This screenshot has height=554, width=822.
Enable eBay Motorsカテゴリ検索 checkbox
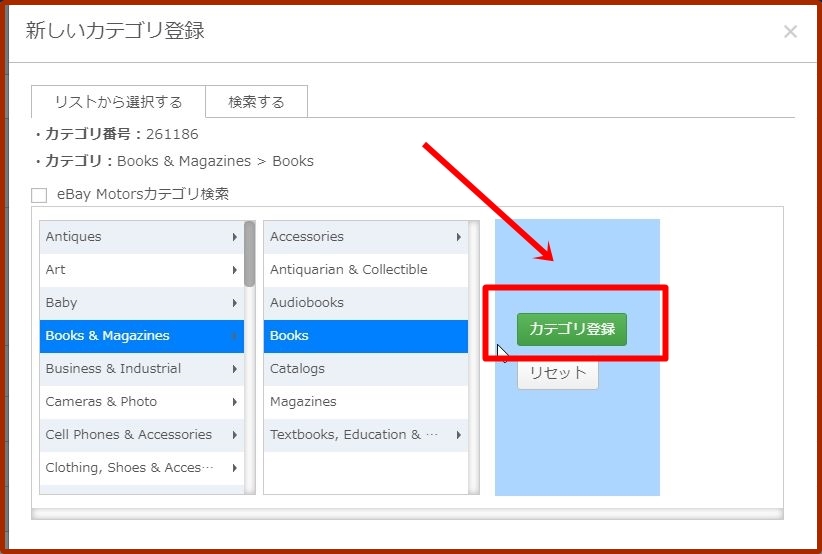[x=39, y=195]
